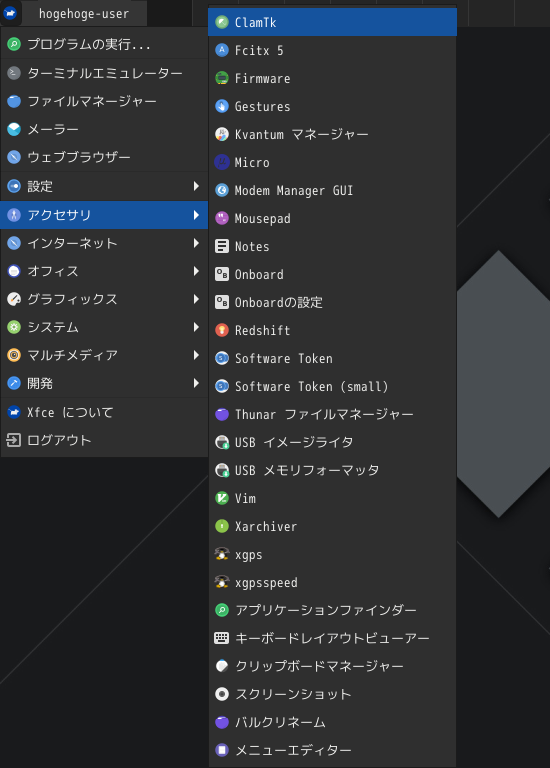Expand the アクセサリ submenu arrow
This screenshot has width=550, height=768.
[x=196, y=215]
